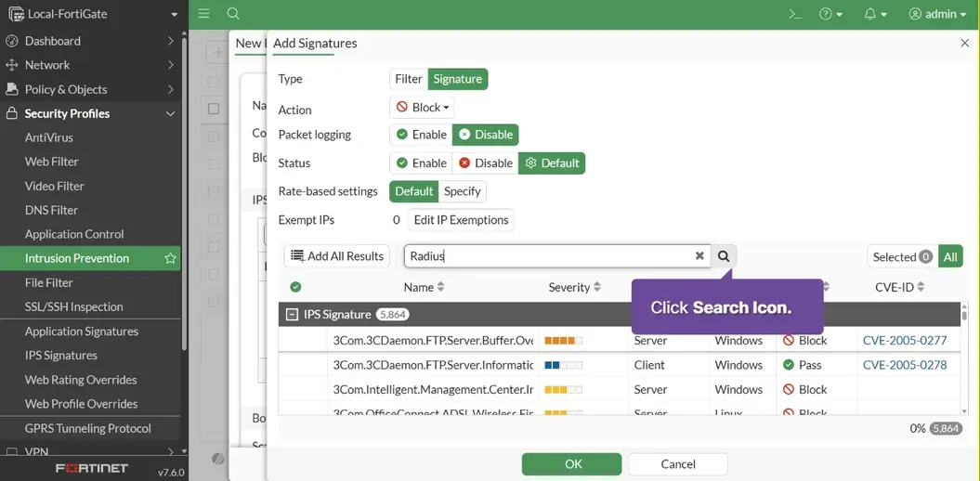Open the help question mark menu

coord(830,14)
